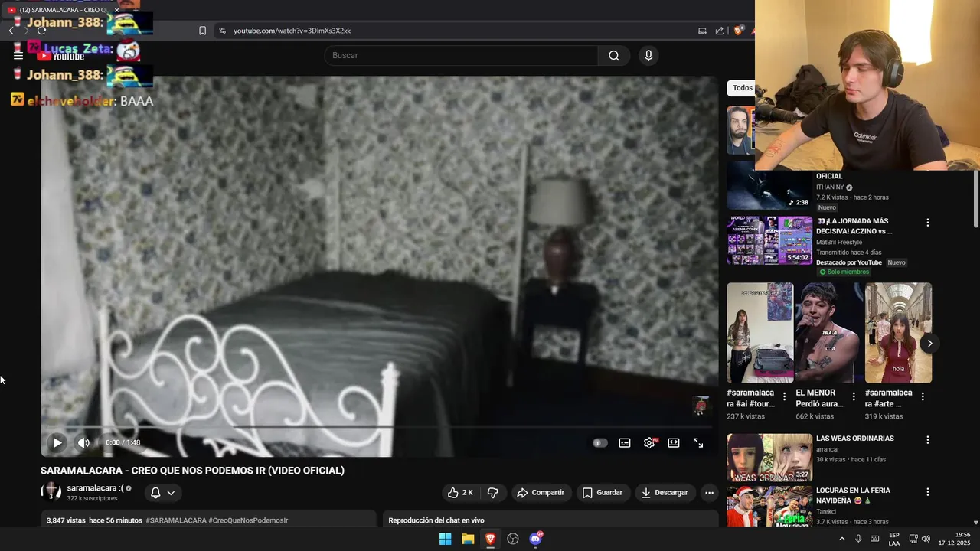The width and height of the screenshot is (980, 551).
Task: Switch to theater mode view
Action: pyautogui.click(x=674, y=442)
